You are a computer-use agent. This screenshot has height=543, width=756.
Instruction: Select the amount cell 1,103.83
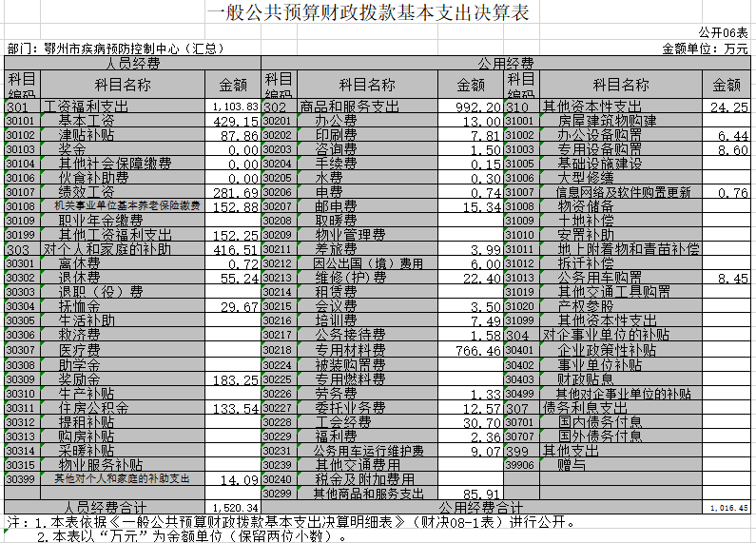(x=233, y=107)
